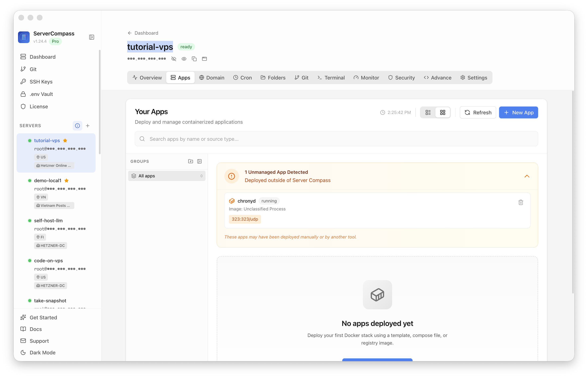Add a new server with plus icon
Image resolution: width=588 pixels, height=378 pixels.
click(88, 126)
